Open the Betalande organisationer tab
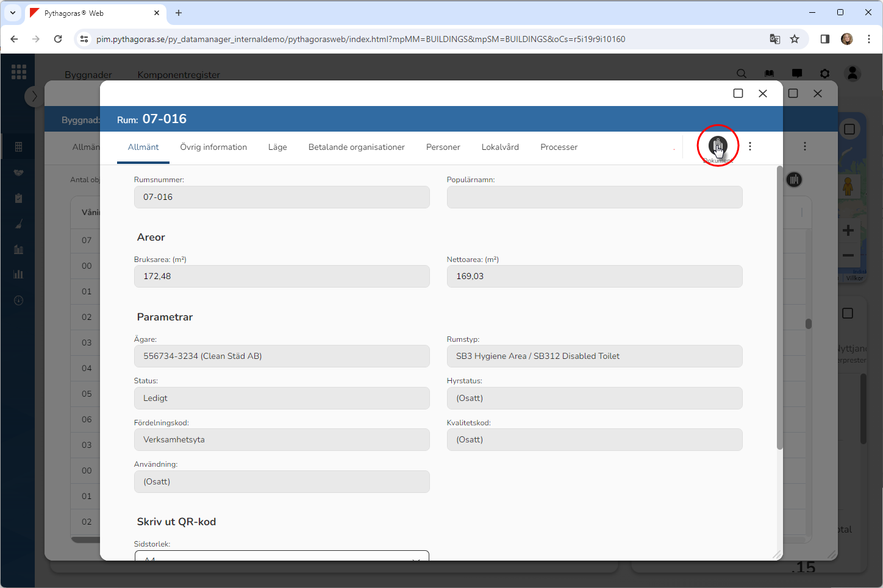Image resolution: width=883 pixels, height=588 pixels. (356, 147)
